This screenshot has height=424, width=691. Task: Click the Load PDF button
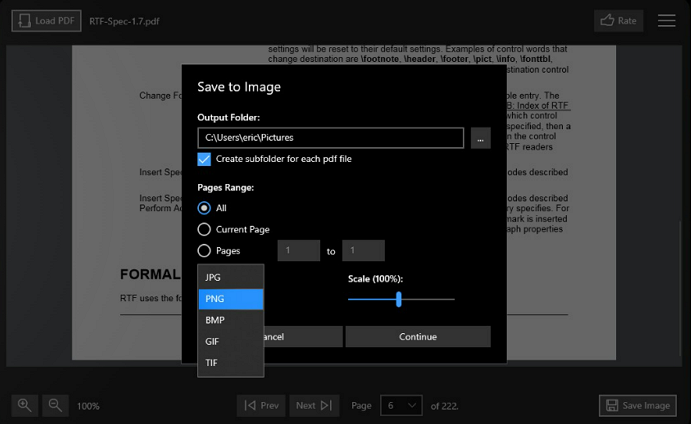coord(46,20)
